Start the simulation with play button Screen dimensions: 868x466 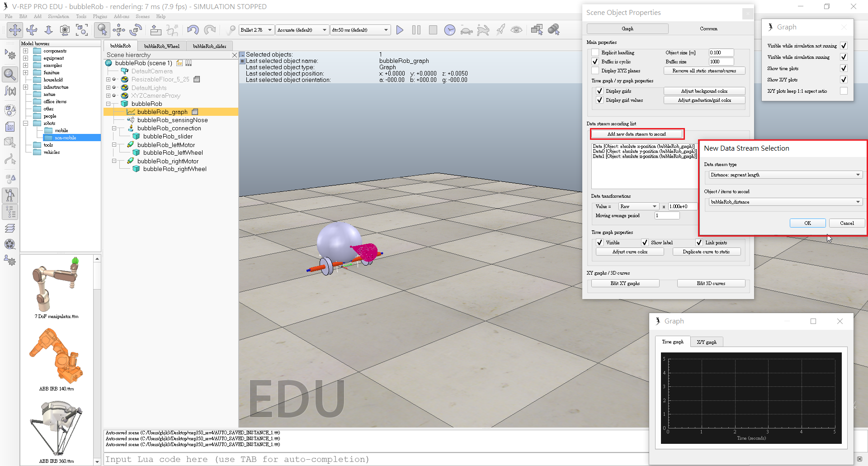tap(400, 30)
